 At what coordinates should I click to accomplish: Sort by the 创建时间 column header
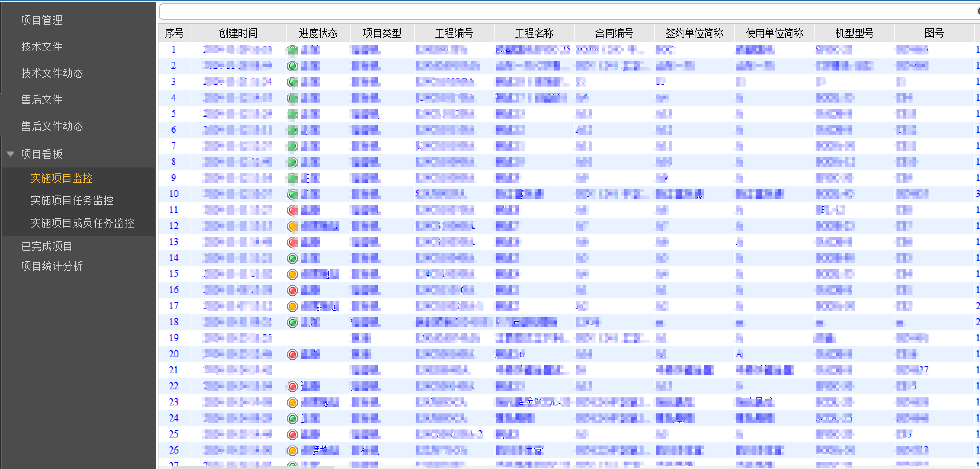[238, 33]
